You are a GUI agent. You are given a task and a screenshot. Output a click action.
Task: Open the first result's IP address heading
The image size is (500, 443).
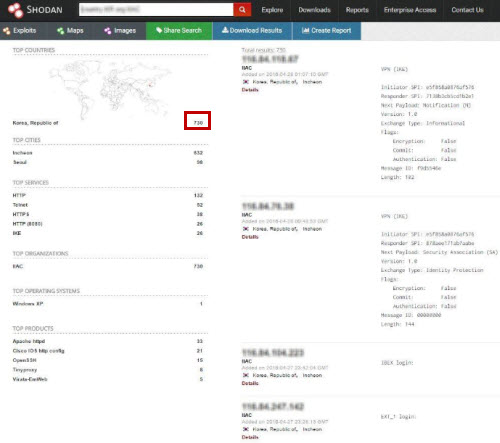(270, 59)
